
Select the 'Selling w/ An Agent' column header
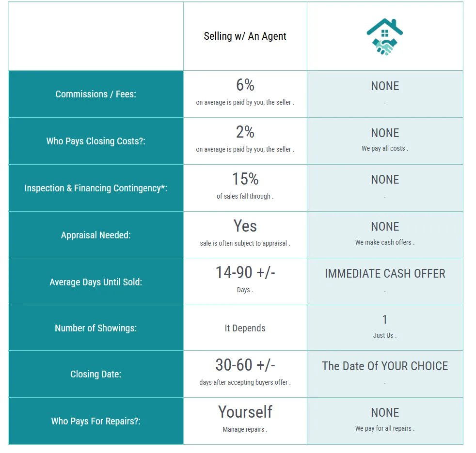tap(245, 36)
